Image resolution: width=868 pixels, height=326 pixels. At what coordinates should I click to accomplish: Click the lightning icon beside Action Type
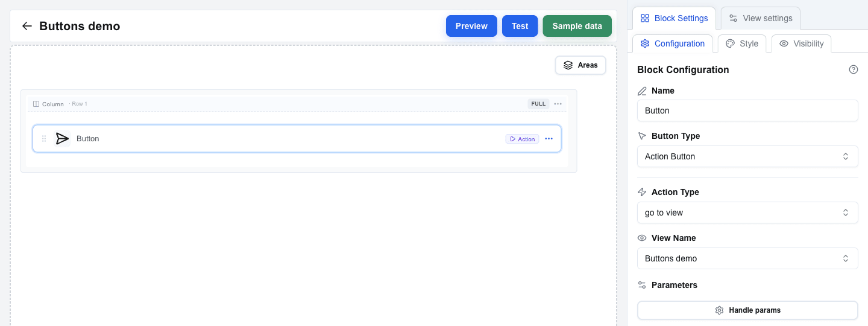[x=642, y=192]
